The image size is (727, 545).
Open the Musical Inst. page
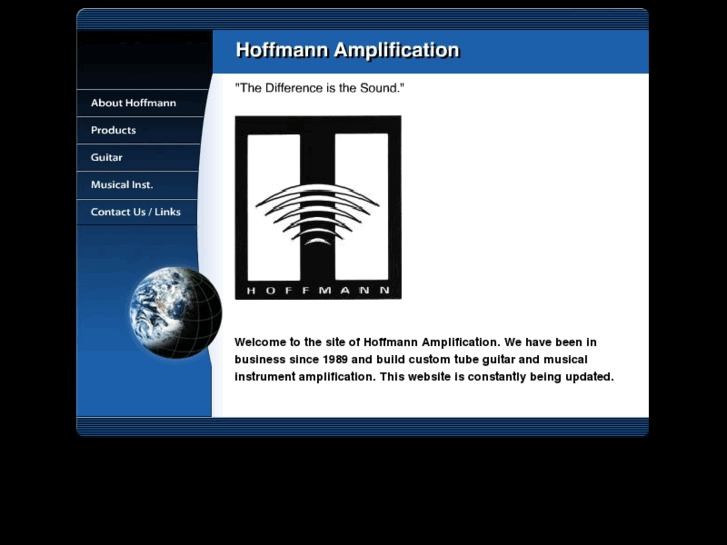[137, 185]
